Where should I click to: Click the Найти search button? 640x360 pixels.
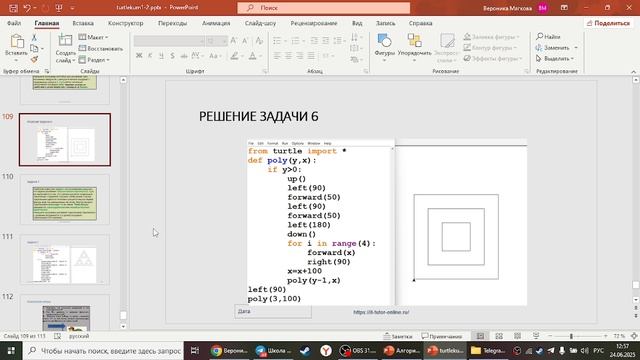(548, 37)
